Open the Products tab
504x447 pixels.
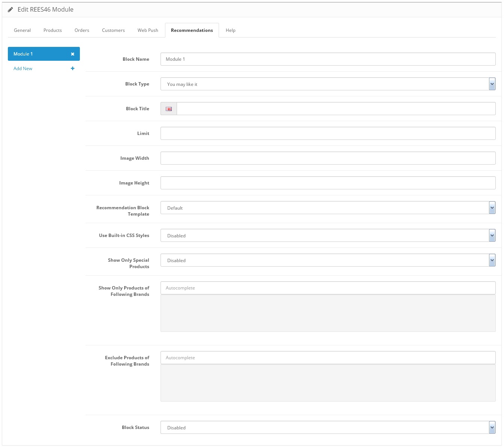coord(52,30)
